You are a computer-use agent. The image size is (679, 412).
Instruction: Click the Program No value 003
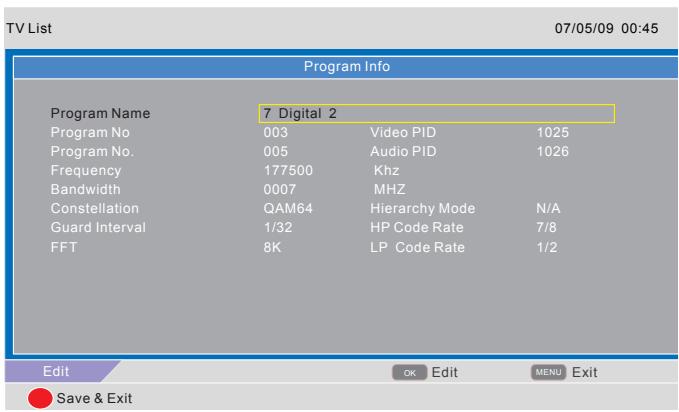tap(275, 133)
